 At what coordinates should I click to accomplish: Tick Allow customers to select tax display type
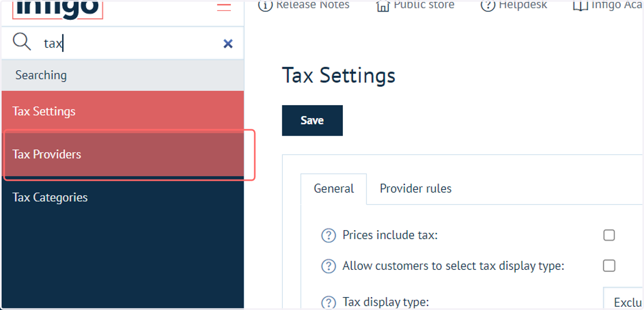coord(609,265)
